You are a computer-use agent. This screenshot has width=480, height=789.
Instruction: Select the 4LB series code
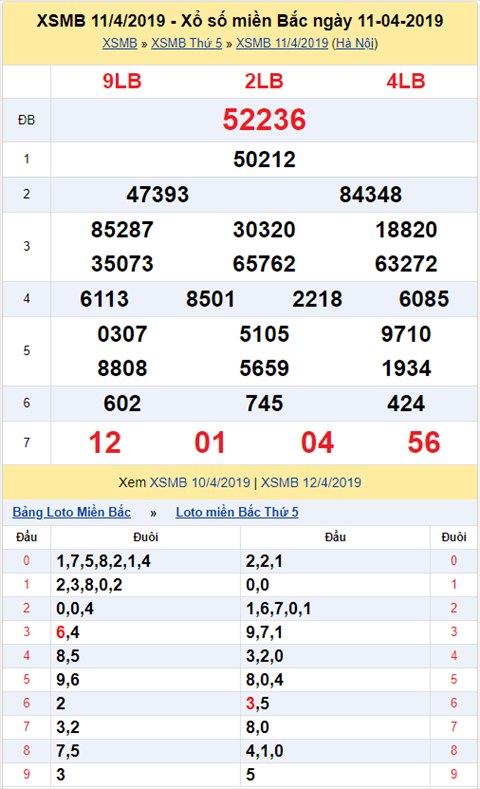pos(406,82)
